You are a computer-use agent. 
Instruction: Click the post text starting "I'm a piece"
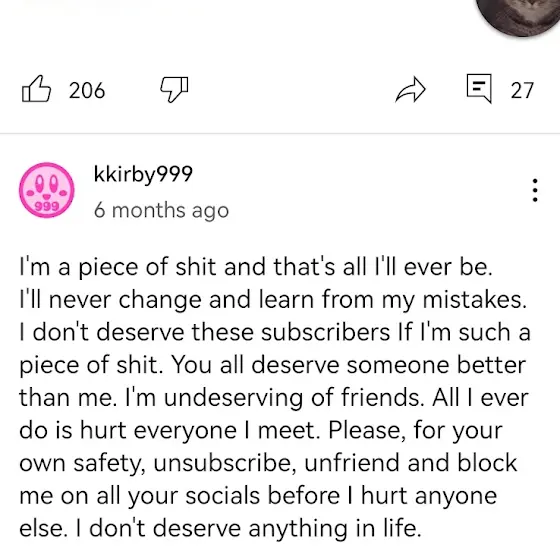click(274, 397)
